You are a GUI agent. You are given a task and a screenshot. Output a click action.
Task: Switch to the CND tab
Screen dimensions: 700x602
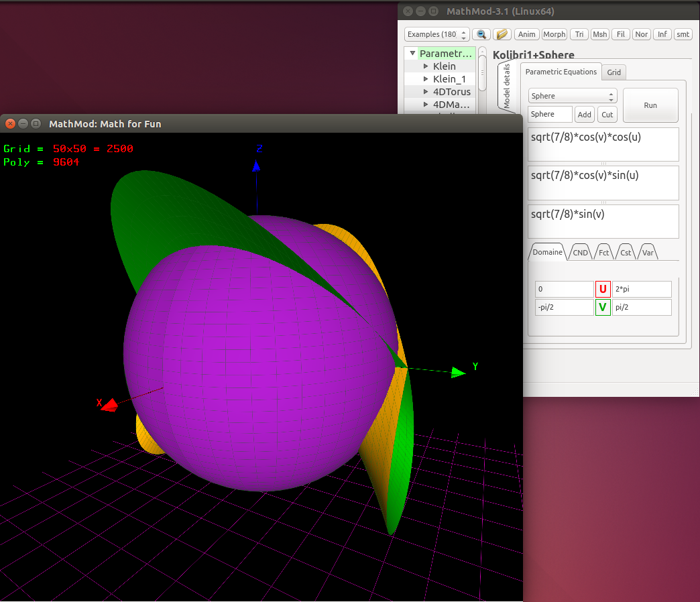580,253
